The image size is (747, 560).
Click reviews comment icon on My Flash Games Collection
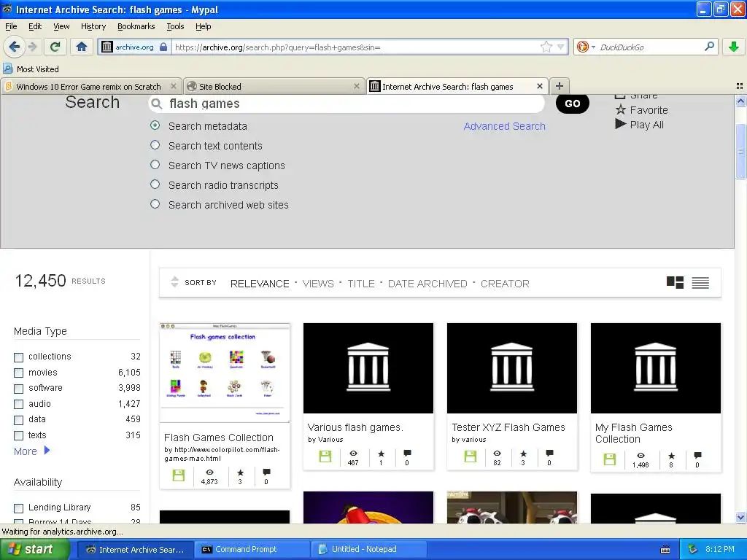tap(697, 456)
